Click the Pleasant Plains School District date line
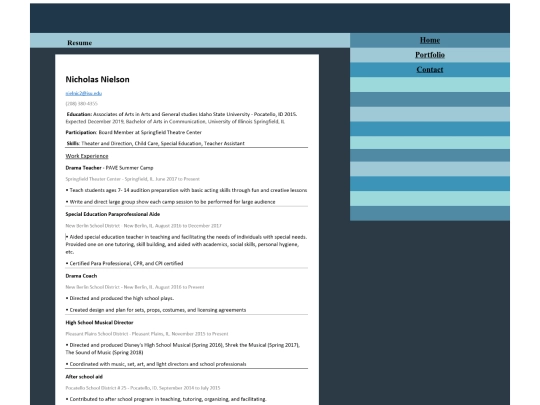The width and height of the screenshot is (540, 405). click(147, 334)
